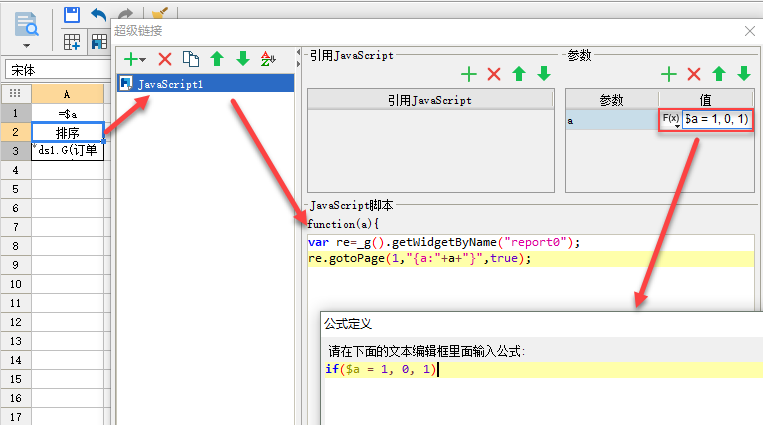Move the hyperlink up in the list
The height and width of the screenshot is (425, 763).
tap(217, 59)
